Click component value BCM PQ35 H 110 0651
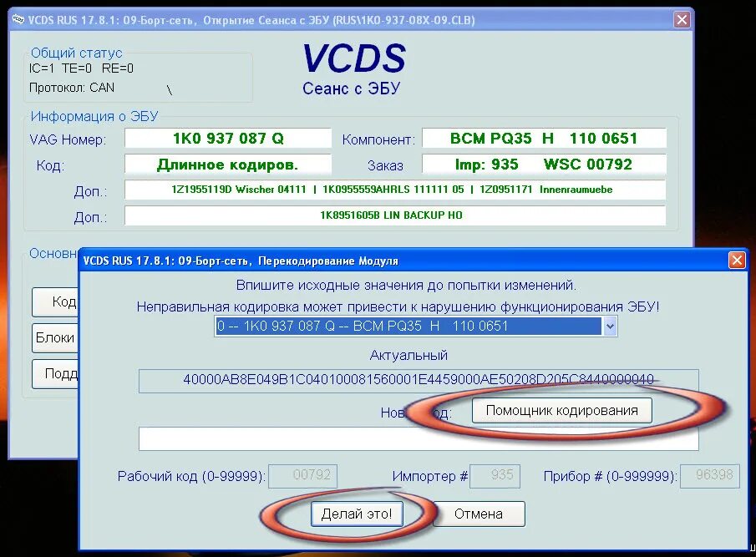 point(544,139)
